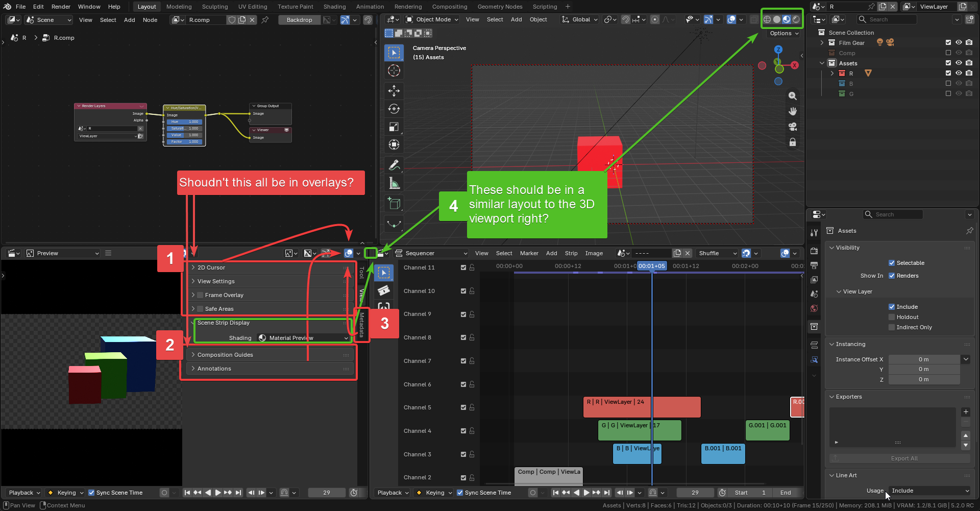980x511 pixels.
Task: Toggle Selectable checkbox
Action: pos(892,263)
